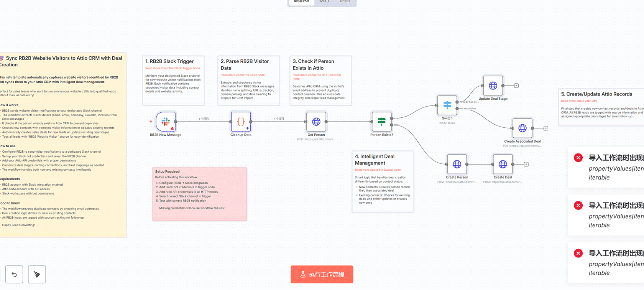Add node after Update Deal Stage output
Image resolution: width=644 pixels, height=290 pixels.
[516, 86]
